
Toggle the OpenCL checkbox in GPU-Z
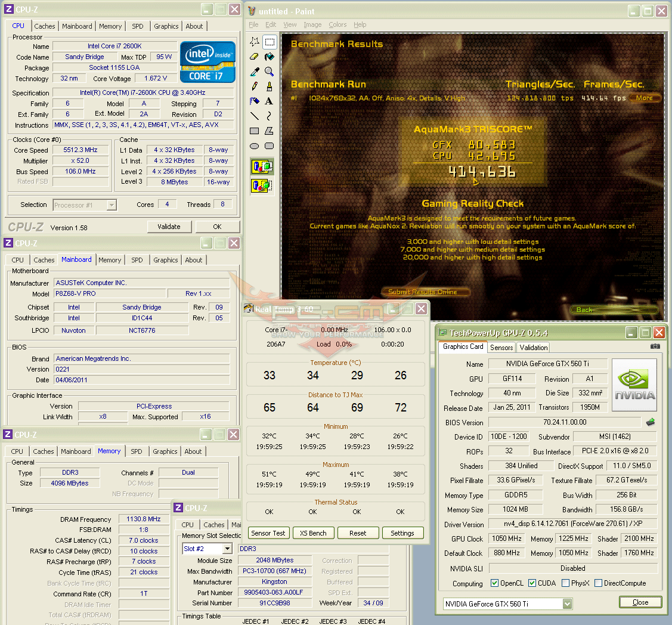[494, 583]
